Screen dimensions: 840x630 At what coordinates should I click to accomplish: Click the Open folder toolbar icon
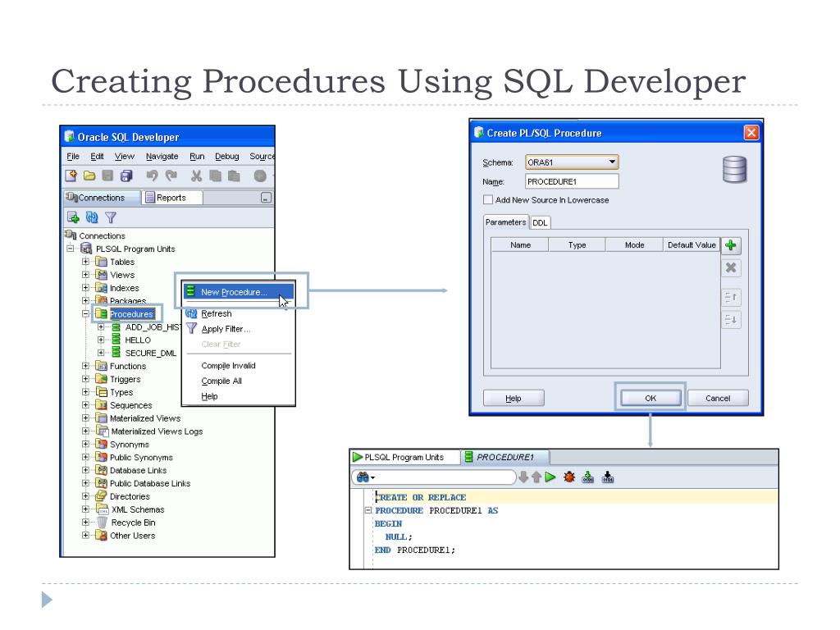89,176
